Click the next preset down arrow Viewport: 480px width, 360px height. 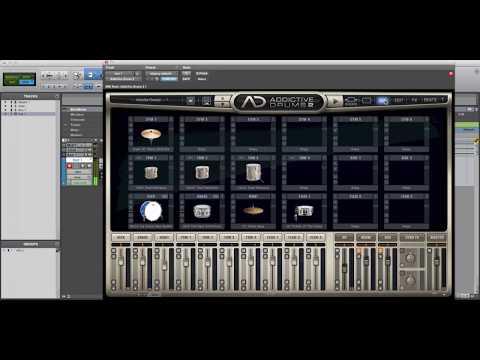pyautogui.click(x=222, y=104)
